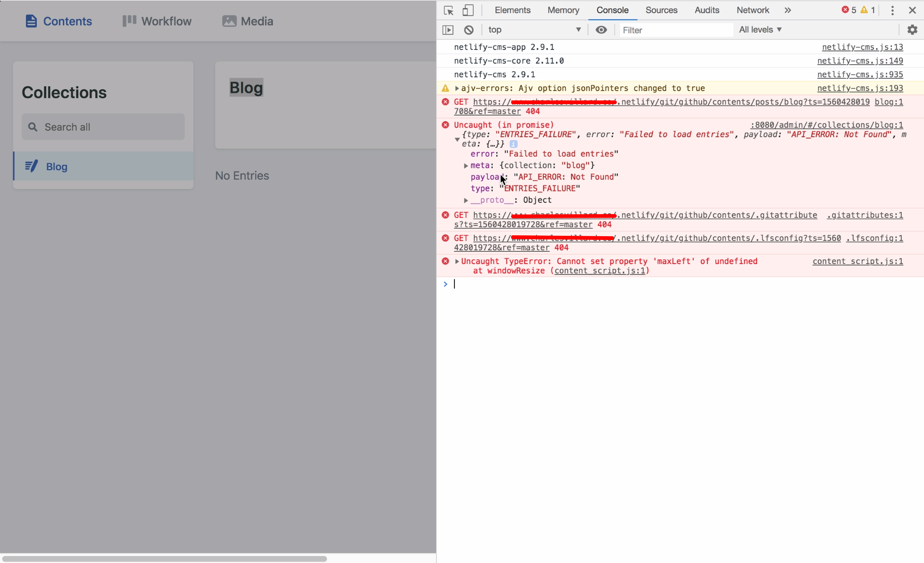The width and height of the screenshot is (924, 563).
Task: Clear the console
Action: point(469,30)
